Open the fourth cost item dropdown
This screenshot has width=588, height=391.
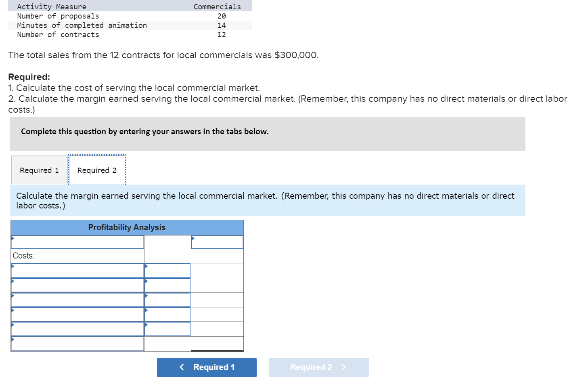[77, 314]
